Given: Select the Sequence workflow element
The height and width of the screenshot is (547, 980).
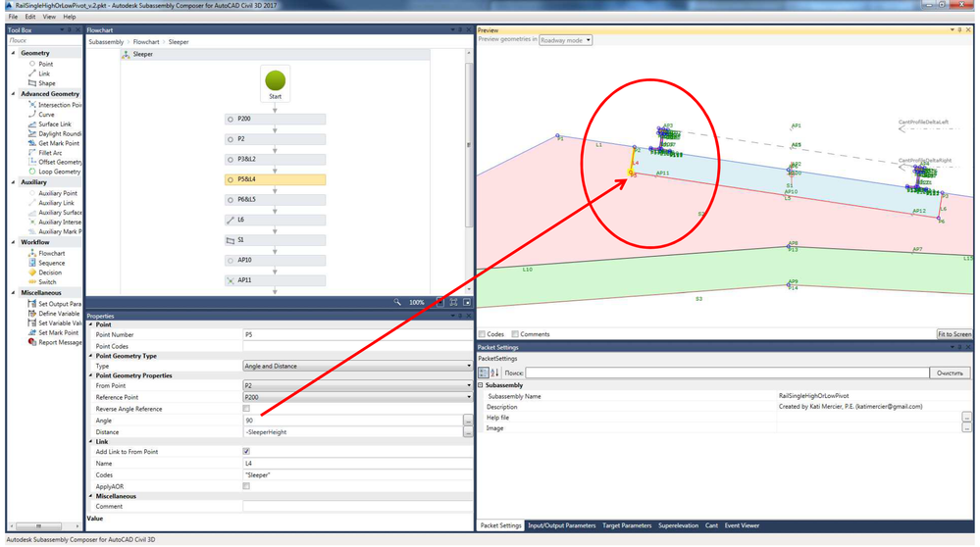Looking at the screenshot, I should [46, 263].
